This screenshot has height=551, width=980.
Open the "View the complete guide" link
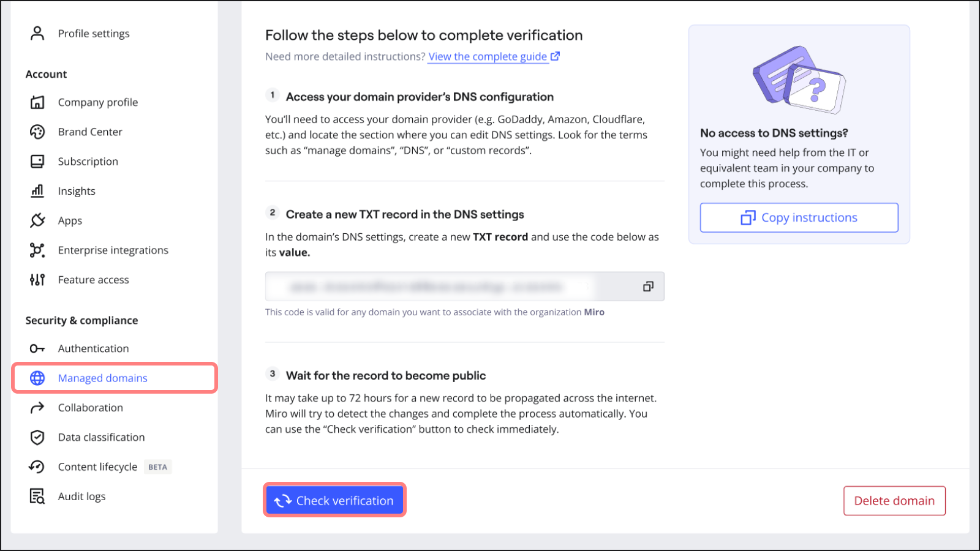(x=488, y=56)
